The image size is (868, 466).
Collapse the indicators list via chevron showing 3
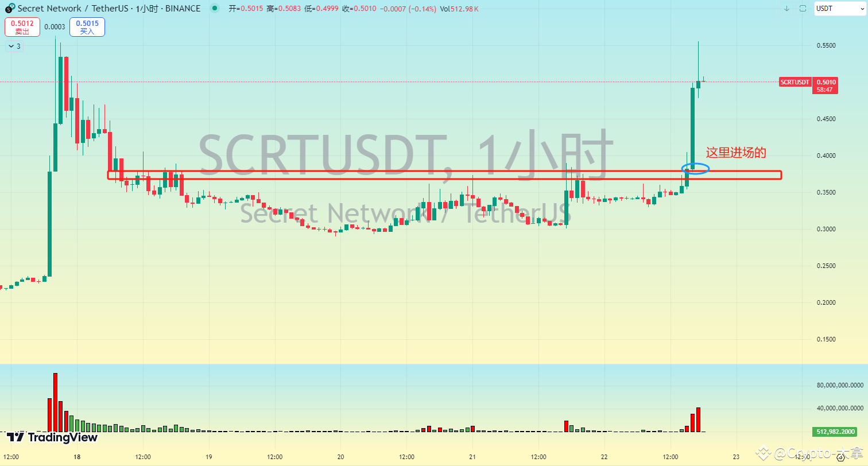click(x=14, y=46)
